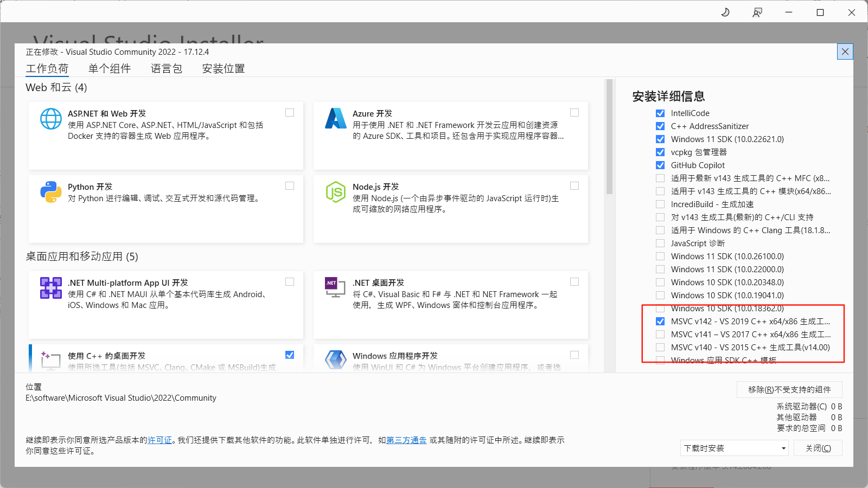
Task: Check the ASP.NET 和 Web 开发 workload
Action: tap(290, 113)
